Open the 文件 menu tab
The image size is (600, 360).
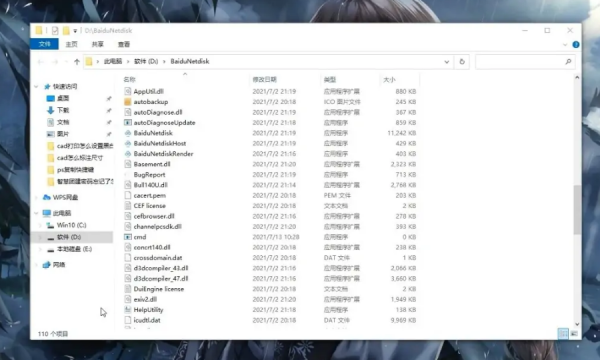pos(44,44)
